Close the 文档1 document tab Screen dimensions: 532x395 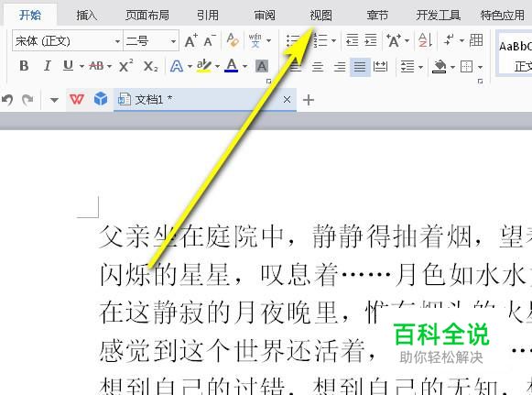(x=287, y=100)
